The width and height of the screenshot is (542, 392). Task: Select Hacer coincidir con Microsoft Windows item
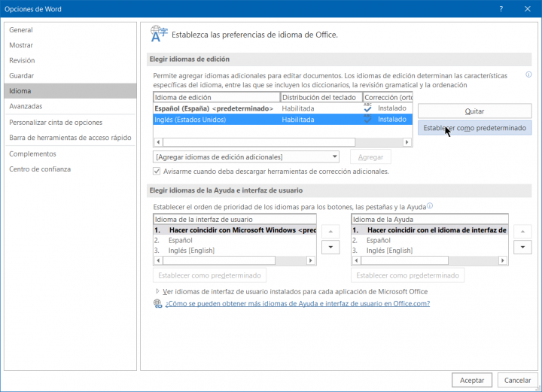point(235,230)
